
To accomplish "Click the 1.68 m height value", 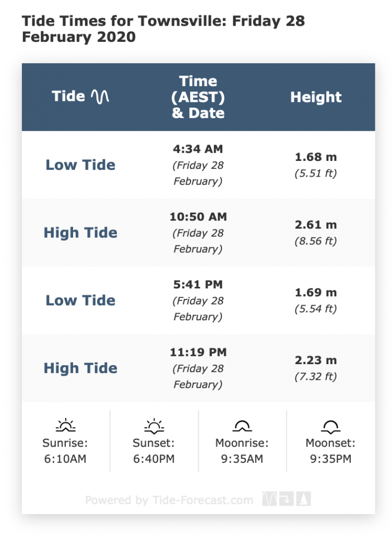I will coord(316,157).
